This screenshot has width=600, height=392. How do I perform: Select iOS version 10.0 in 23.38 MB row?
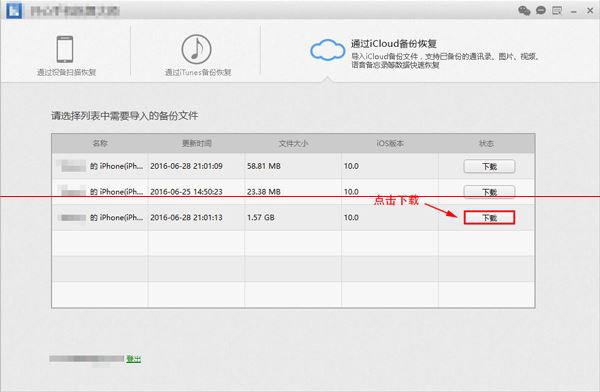point(351,192)
